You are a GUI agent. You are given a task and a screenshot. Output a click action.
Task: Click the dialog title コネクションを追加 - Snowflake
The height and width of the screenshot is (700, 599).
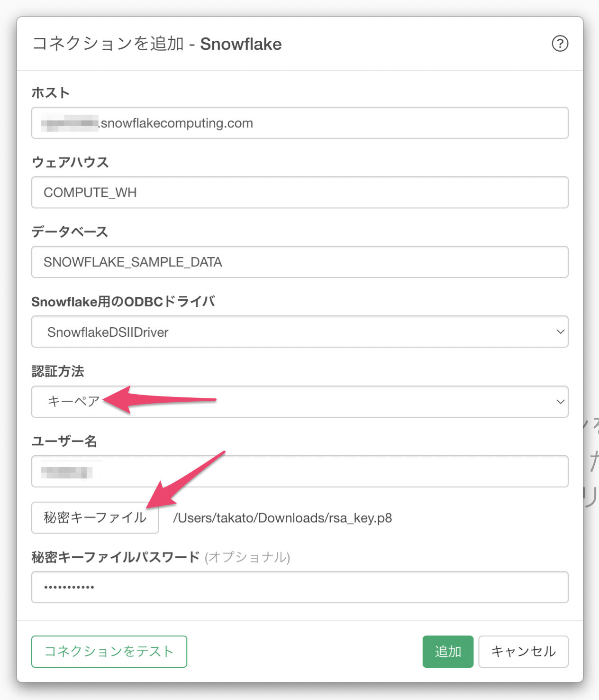click(157, 44)
